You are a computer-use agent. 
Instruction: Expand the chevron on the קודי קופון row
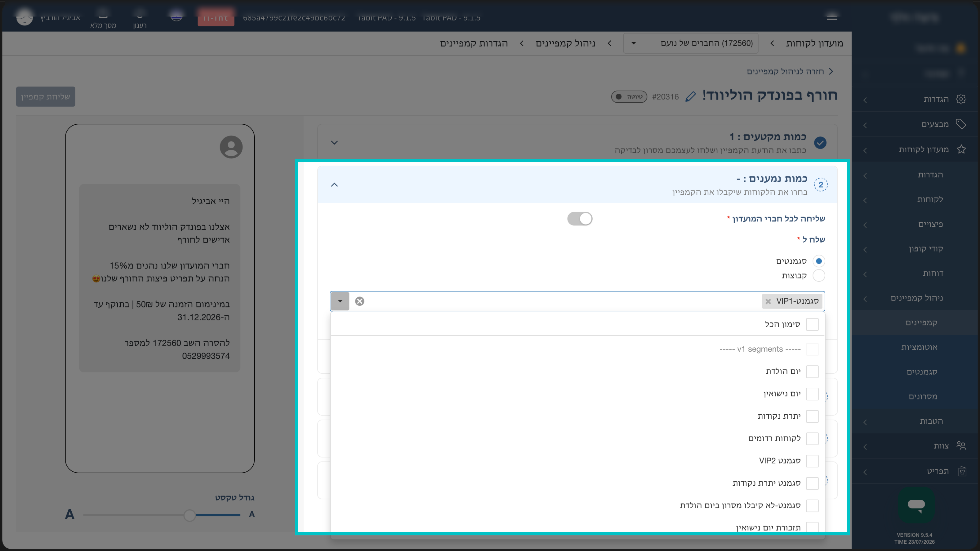click(x=865, y=250)
